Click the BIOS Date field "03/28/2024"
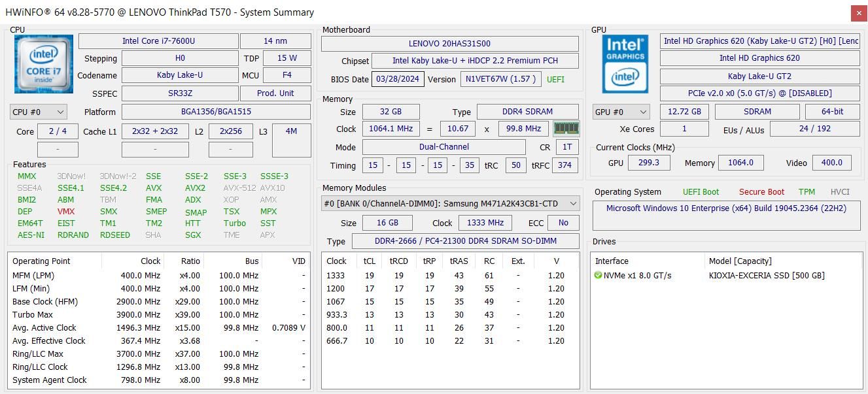The image size is (868, 394). click(x=398, y=79)
